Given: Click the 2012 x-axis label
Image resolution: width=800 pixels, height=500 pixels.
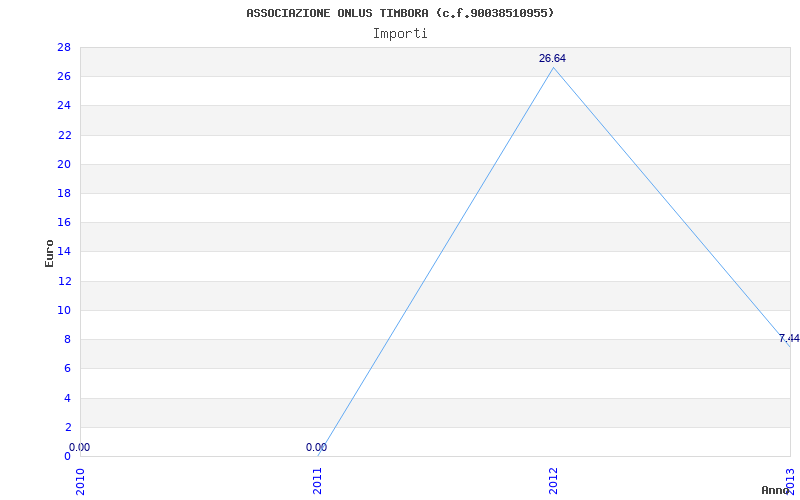Looking at the screenshot, I should click(554, 480).
